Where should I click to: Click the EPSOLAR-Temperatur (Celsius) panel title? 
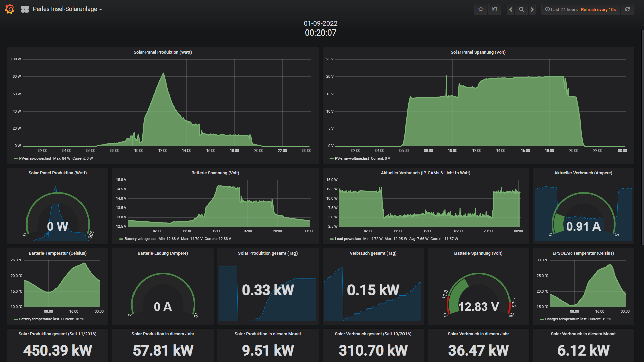click(583, 253)
